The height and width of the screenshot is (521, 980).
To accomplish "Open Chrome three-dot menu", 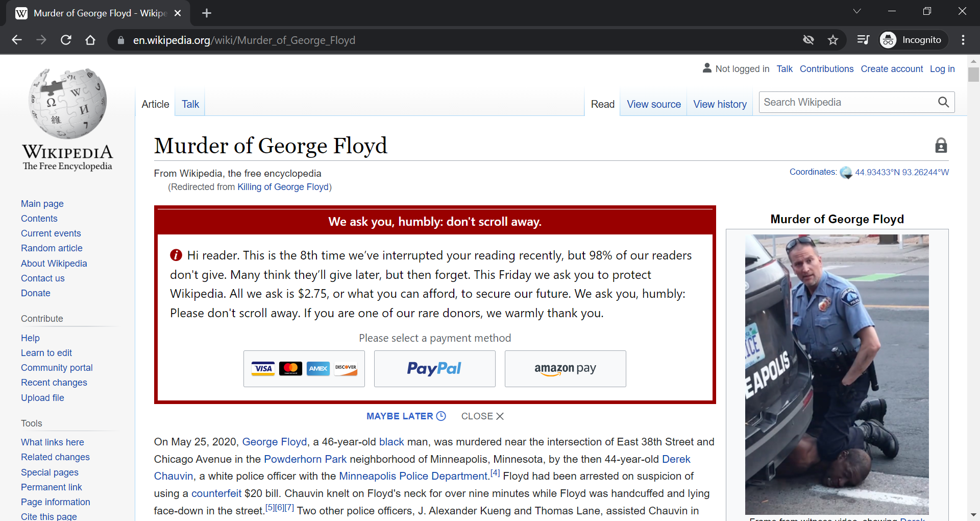I will (963, 40).
